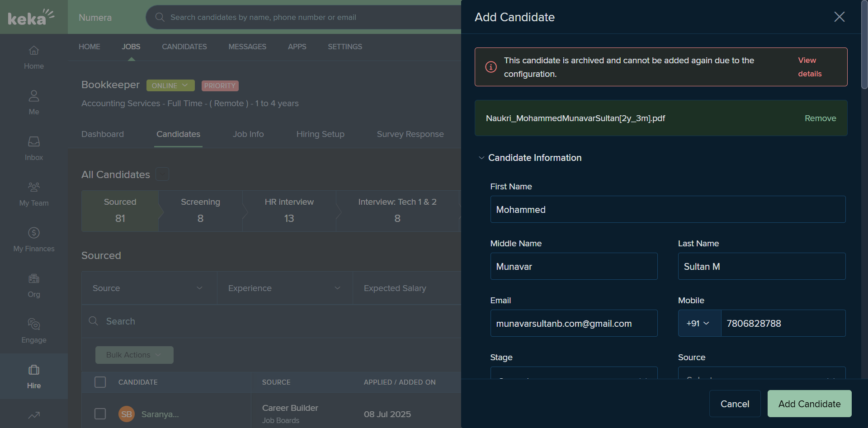Collapse the Candidate Information section

481,158
